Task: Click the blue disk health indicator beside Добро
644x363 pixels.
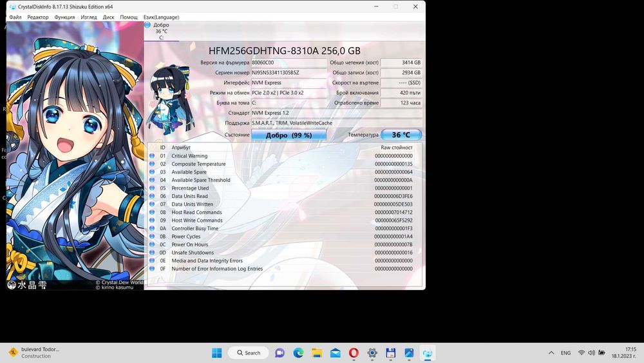Action: (x=147, y=25)
